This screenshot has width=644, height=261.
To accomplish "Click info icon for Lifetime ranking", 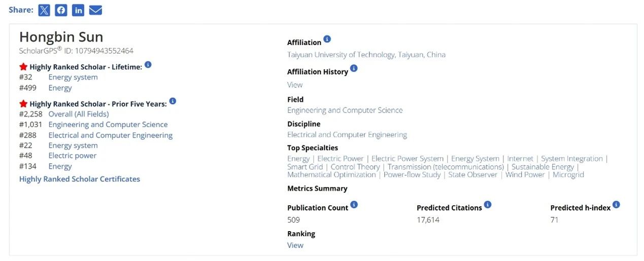I will (148, 65).
